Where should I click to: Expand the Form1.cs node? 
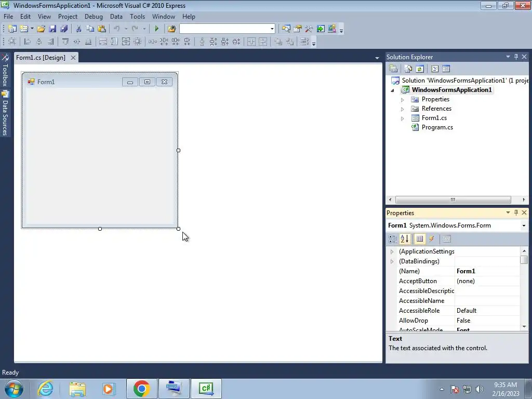(403, 119)
